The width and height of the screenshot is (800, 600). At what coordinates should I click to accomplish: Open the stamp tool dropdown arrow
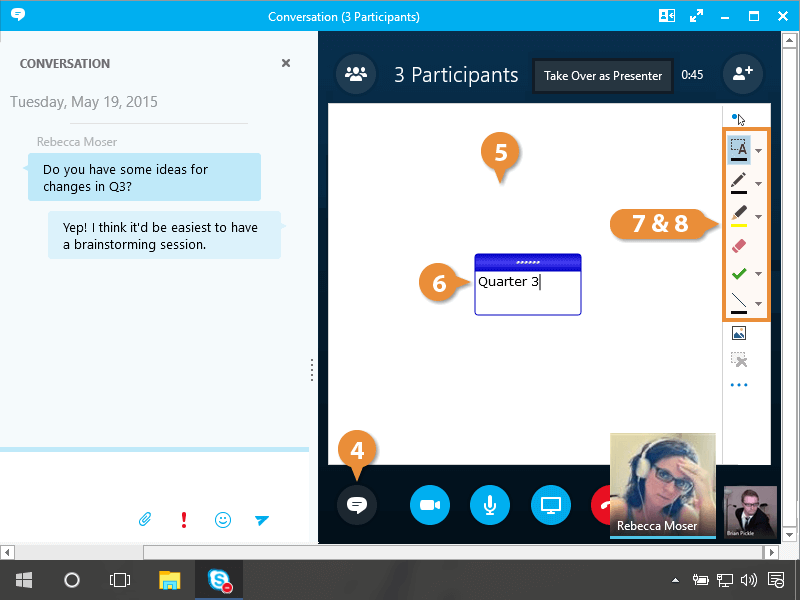point(759,274)
